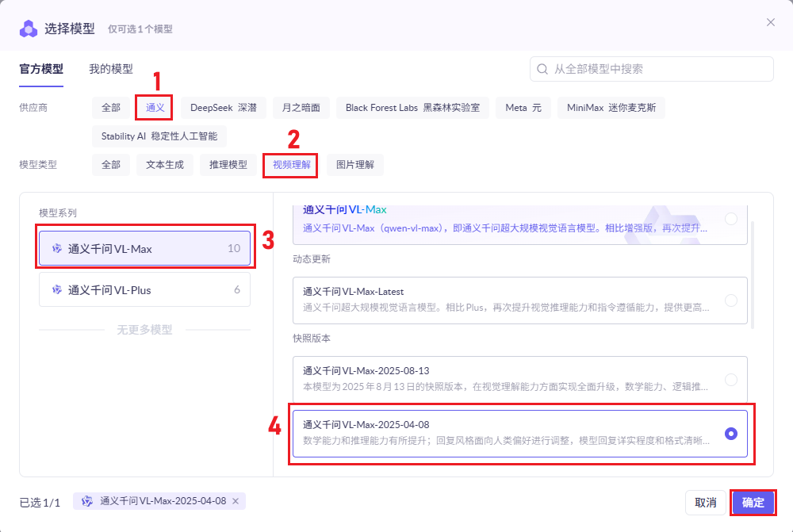Click the 通义千问VL-Plus series icon

point(57,290)
